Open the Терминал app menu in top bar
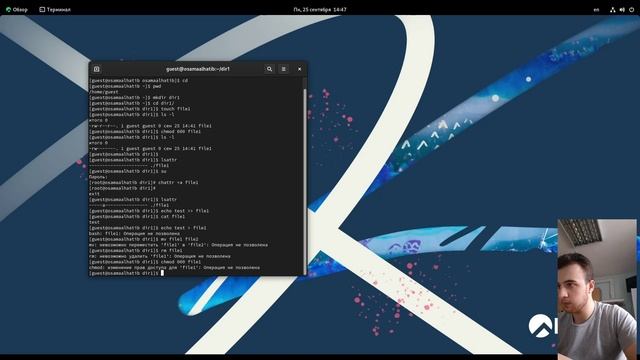 [x=55, y=9]
